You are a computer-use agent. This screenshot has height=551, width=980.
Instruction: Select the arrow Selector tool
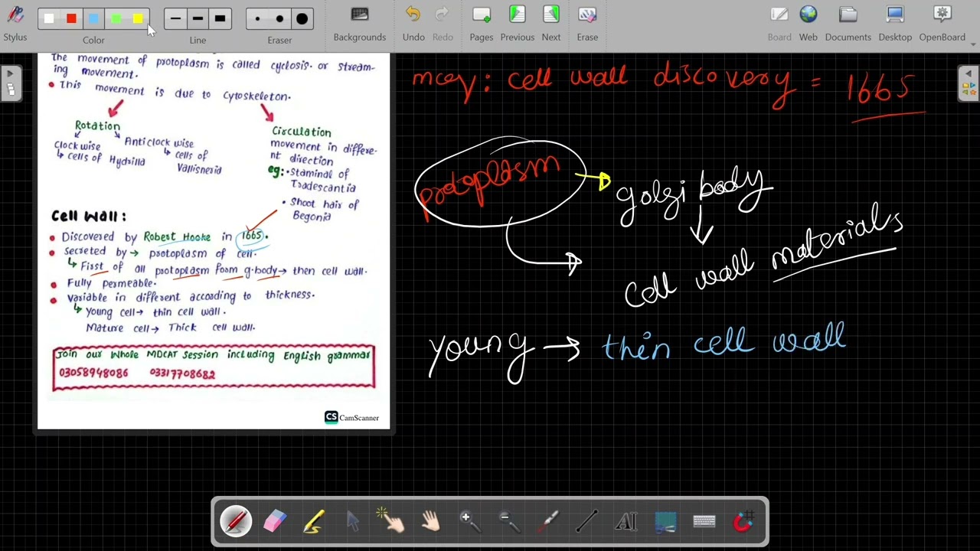pos(352,522)
